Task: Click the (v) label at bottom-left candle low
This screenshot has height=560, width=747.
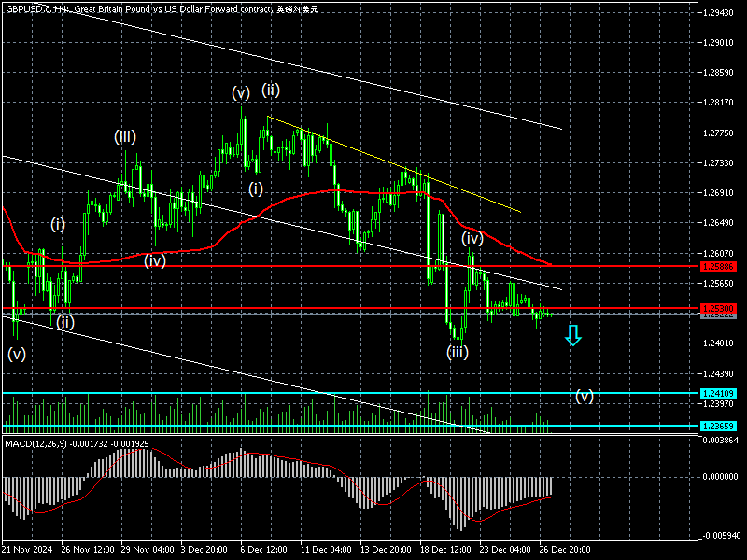Action: pos(17,354)
